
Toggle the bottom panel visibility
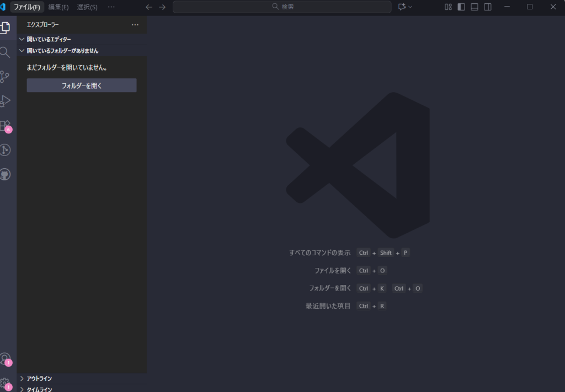tap(475, 7)
